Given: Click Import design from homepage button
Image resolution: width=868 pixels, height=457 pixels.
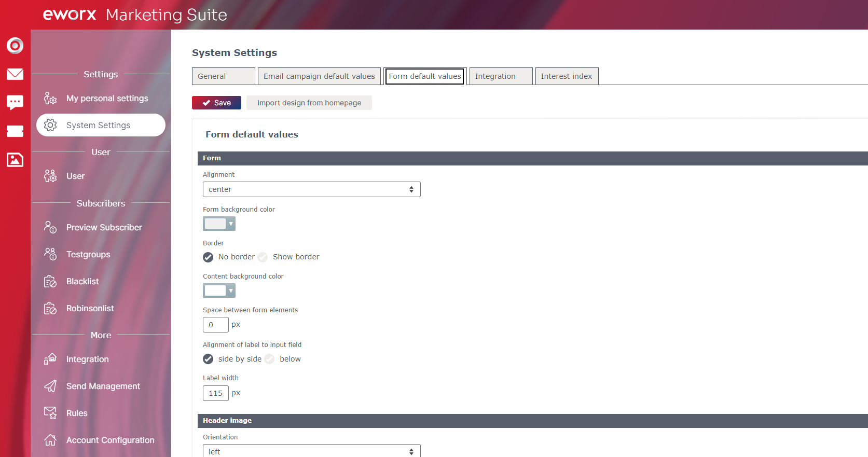Looking at the screenshot, I should click(309, 103).
